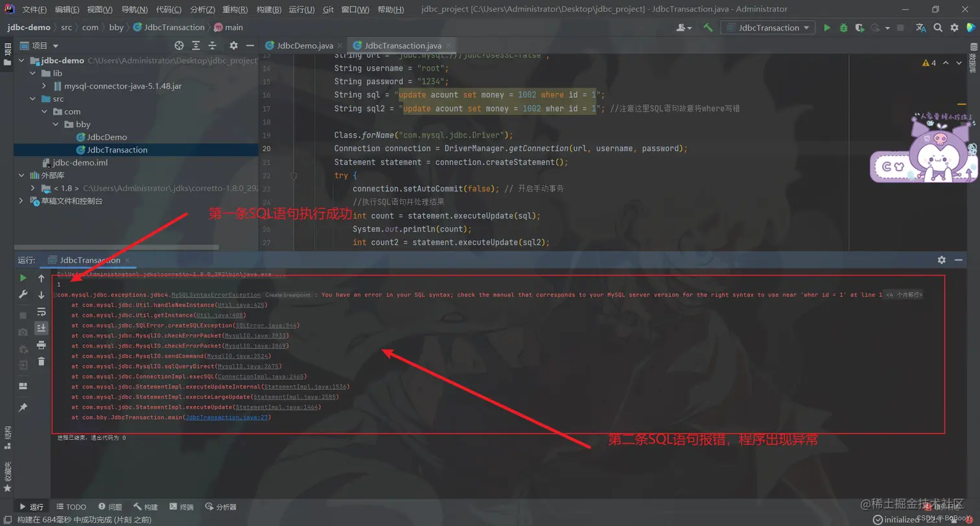Open 文件(F) menu
This screenshot has width=980, height=526.
click(x=34, y=10)
